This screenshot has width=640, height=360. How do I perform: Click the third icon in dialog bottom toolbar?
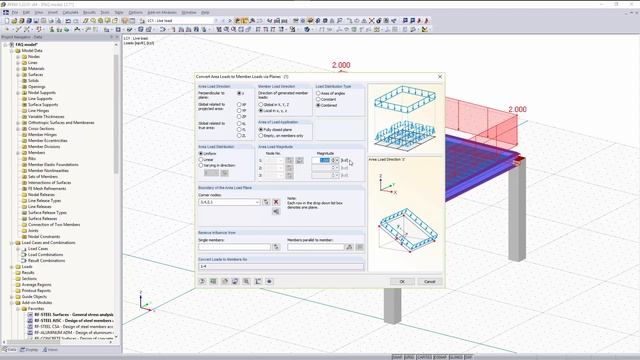224,281
